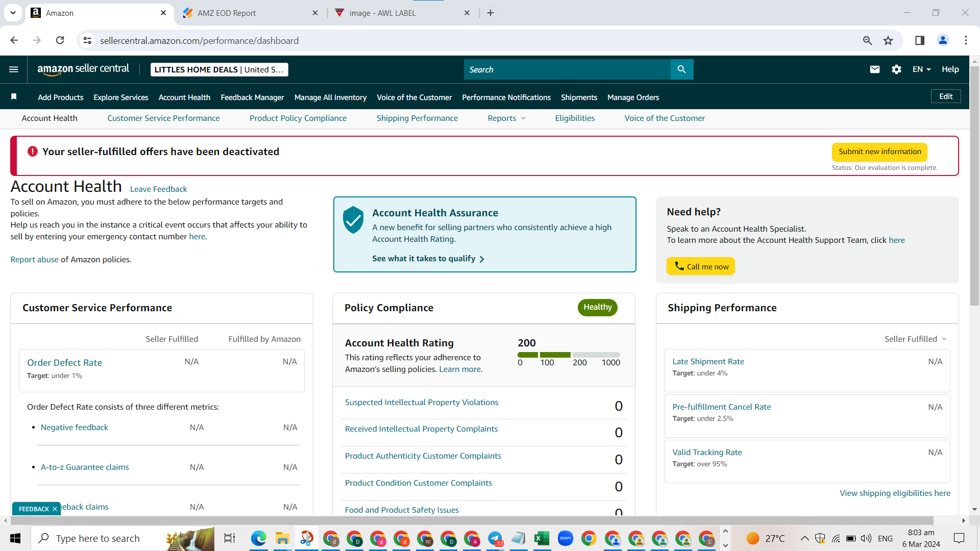Open Task View on the taskbar

tap(230, 538)
